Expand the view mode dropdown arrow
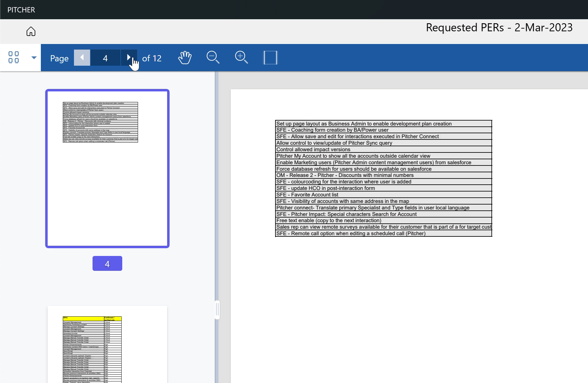This screenshot has height=383, width=588. [x=34, y=58]
